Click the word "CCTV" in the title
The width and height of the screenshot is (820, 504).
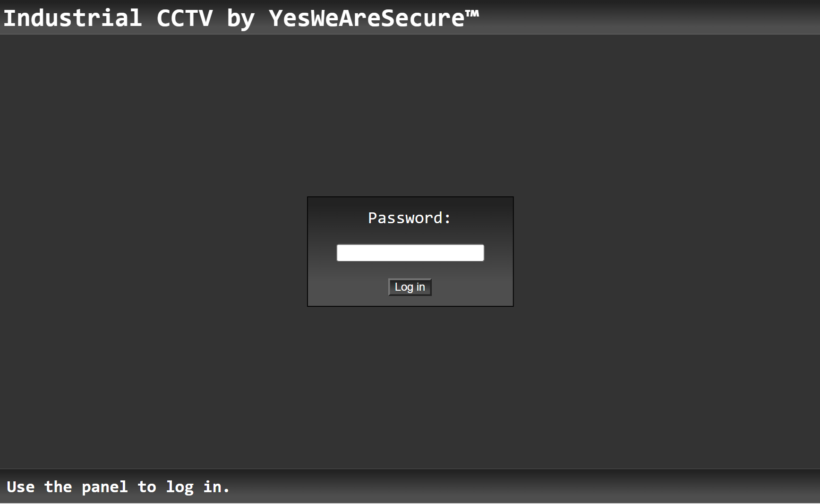[x=185, y=18]
